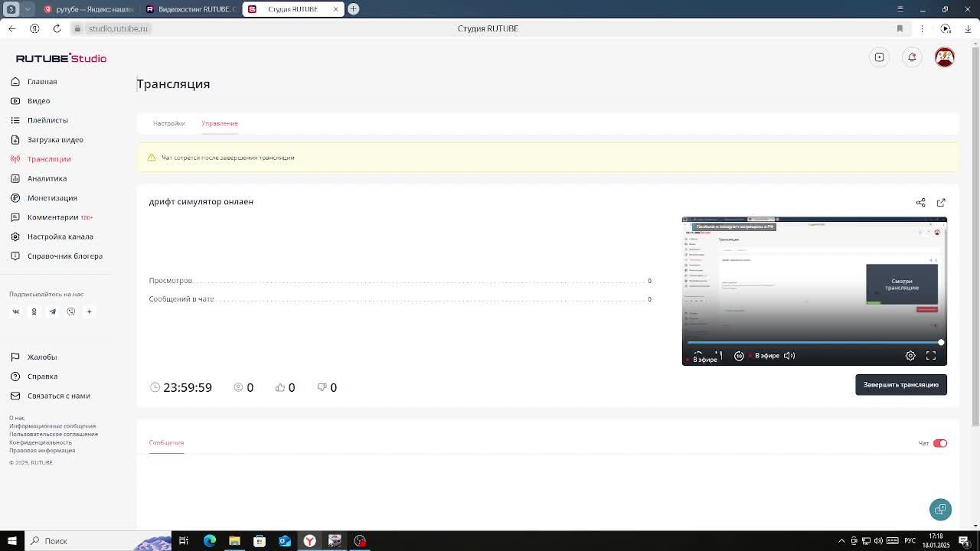This screenshot has width=980, height=551.
Task: Open the stream in a new window icon
Action: (941, 203)
